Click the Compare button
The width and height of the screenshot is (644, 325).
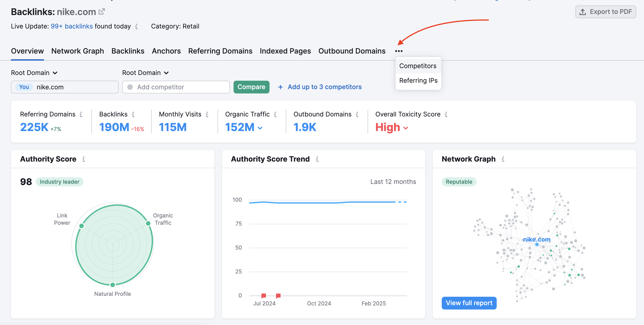251,87
